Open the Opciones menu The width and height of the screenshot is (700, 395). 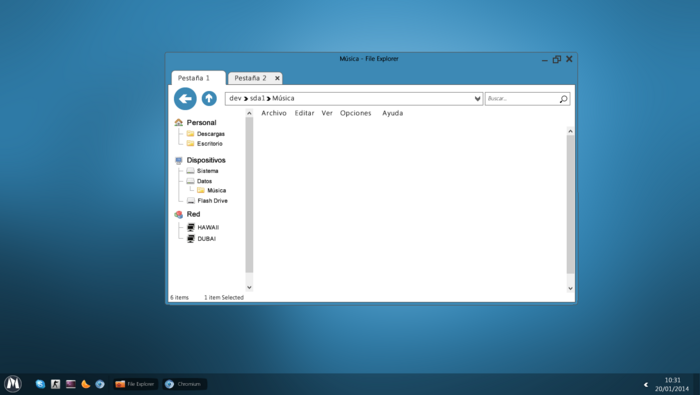355,113
